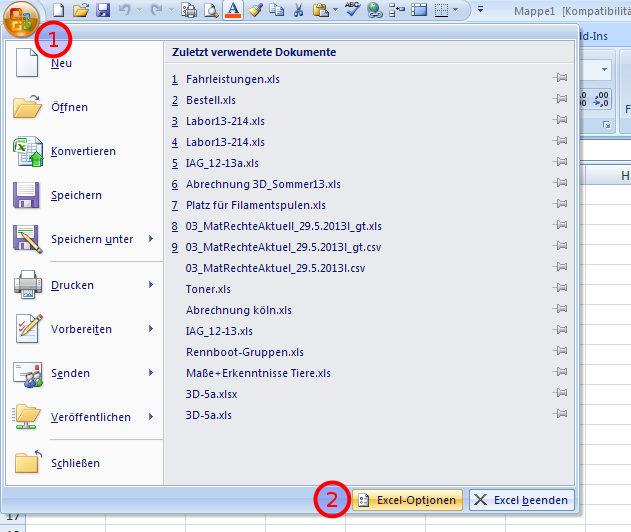Expand the Speichern unter submenu arrow
Viewport: 631px width, 532px height.
[151, 239]
